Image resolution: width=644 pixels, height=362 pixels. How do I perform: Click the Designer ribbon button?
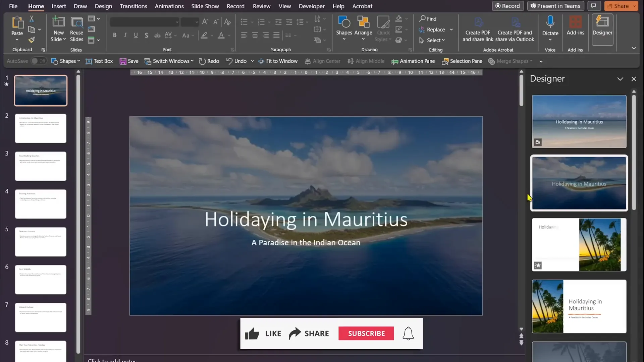(x=602, y=29)
